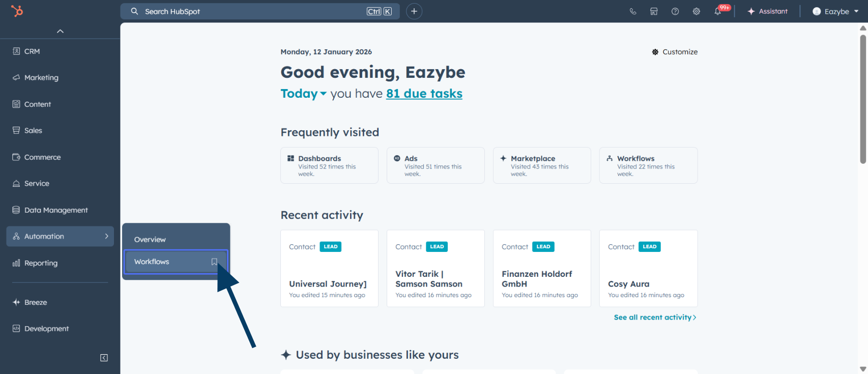
Task: Click See all recent activity link
Action: pyautogui.click(x=655, y=318)
